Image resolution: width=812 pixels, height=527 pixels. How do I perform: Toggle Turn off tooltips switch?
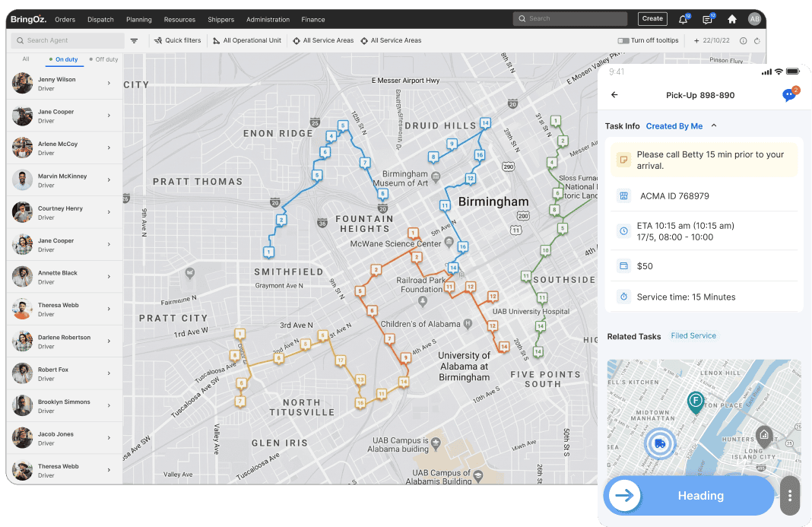(623, 40)
